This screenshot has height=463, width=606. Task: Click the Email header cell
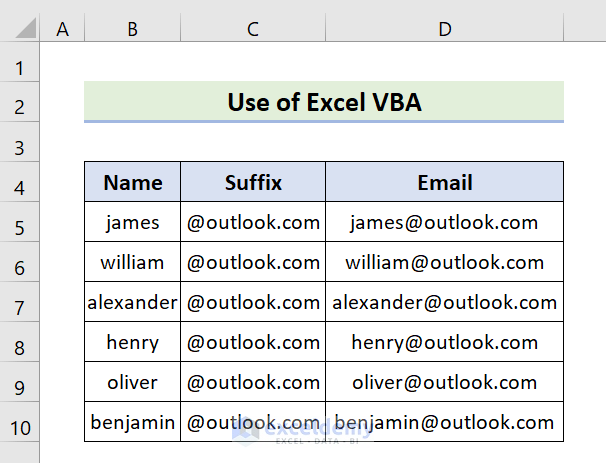coord(444,182)
